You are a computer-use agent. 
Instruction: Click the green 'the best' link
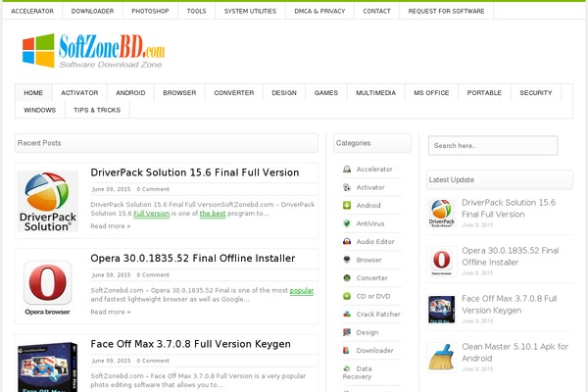pos(213,214)
